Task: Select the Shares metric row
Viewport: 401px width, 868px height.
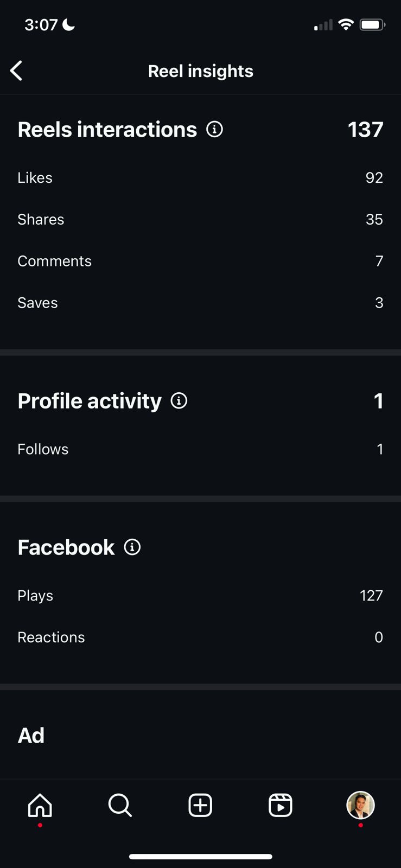Action: click(x=200, y=219)
